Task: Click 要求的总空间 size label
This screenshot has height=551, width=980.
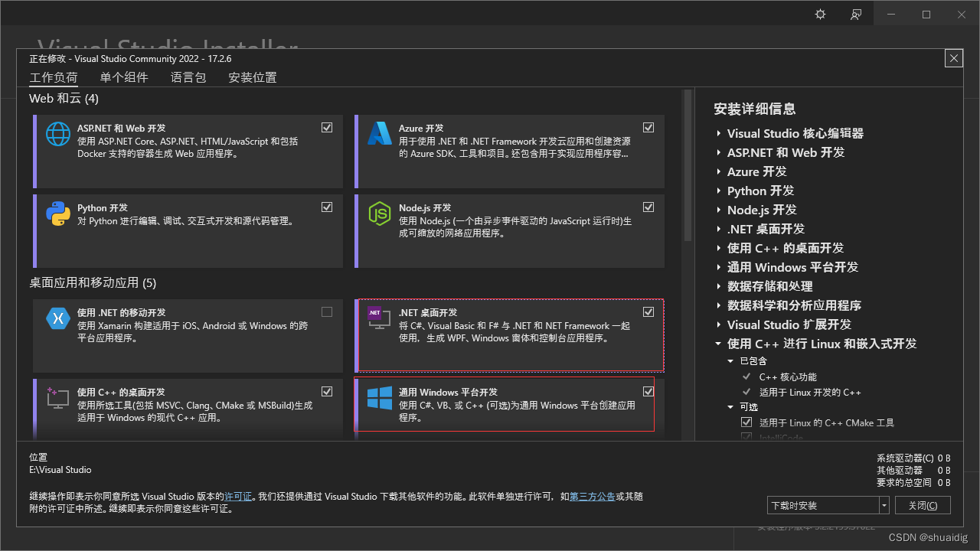Action: [x=904, y=482]
